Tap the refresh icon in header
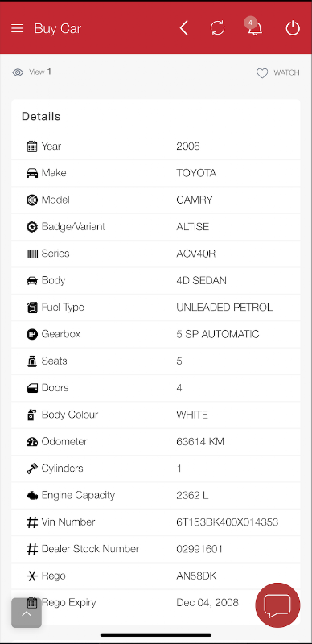 click(x=218, y=28)
